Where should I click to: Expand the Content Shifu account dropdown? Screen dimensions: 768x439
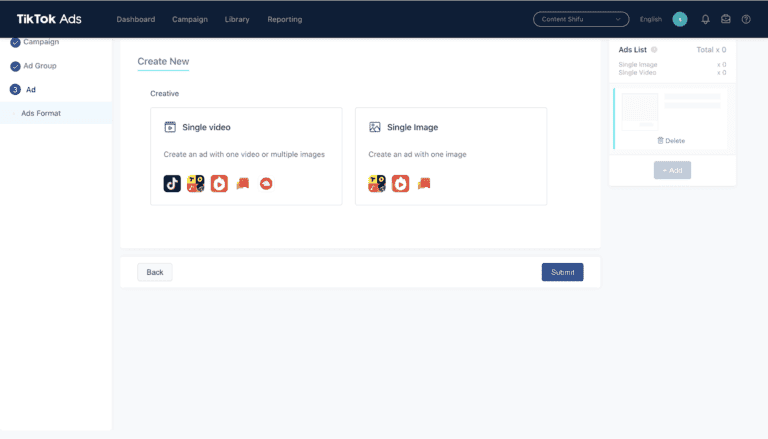(581, 19)
